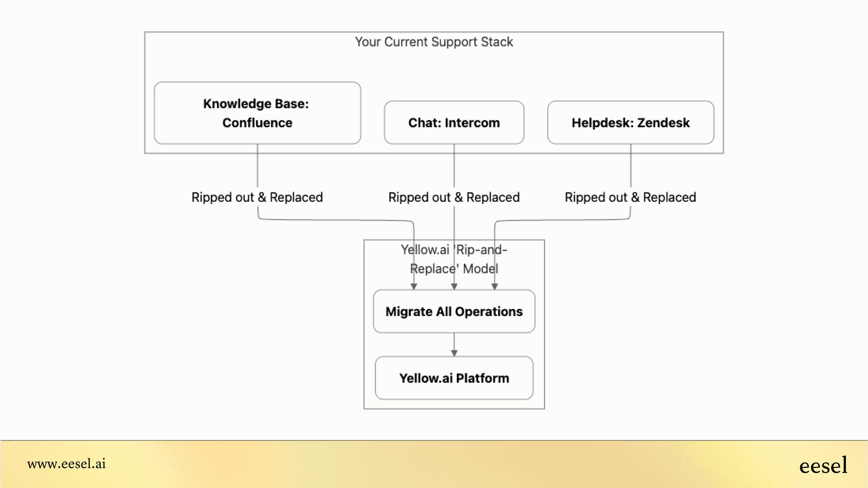The image size is (868, 488).
Task: Select the Chat: Intercom node
Action: coord(454,123)
